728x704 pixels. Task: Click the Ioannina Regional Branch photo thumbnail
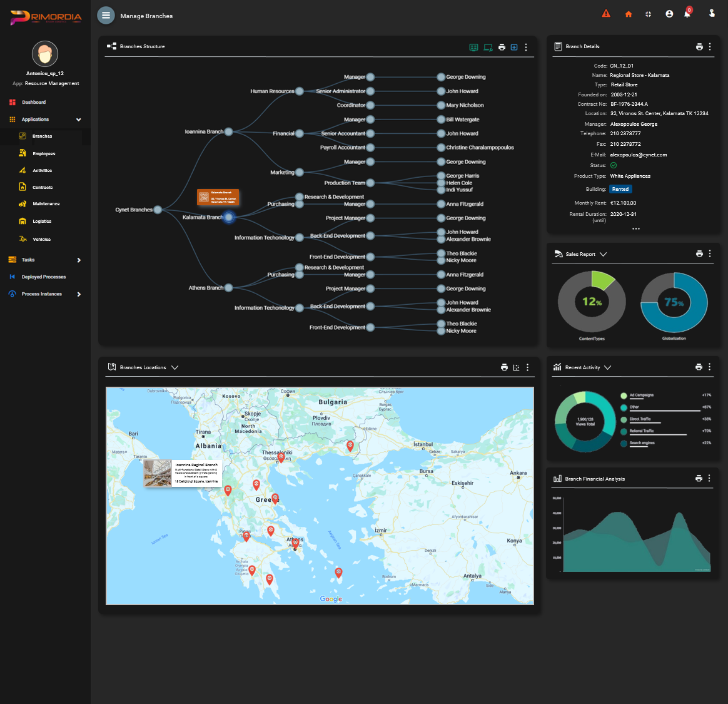pos(158,473)
